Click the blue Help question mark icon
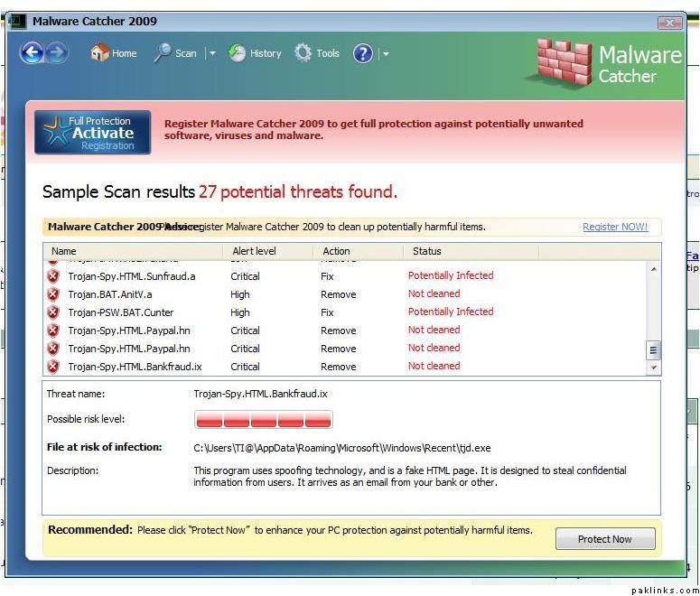The height and width of the screenshot is (596, 700). point(363,53)
